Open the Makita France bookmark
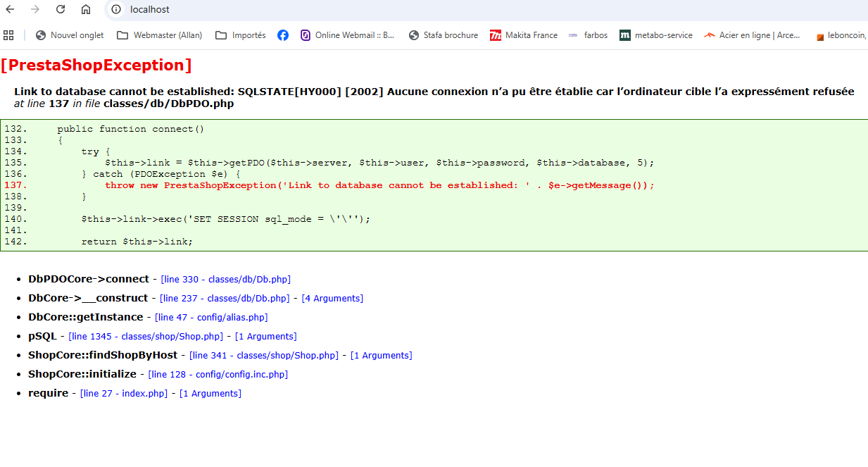 [524, 35]
